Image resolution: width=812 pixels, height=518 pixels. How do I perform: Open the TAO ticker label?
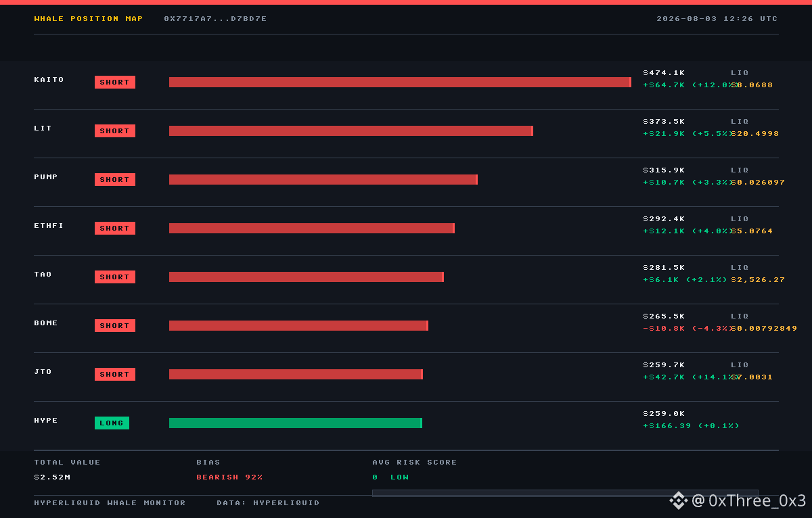click(x=43, y=275)
